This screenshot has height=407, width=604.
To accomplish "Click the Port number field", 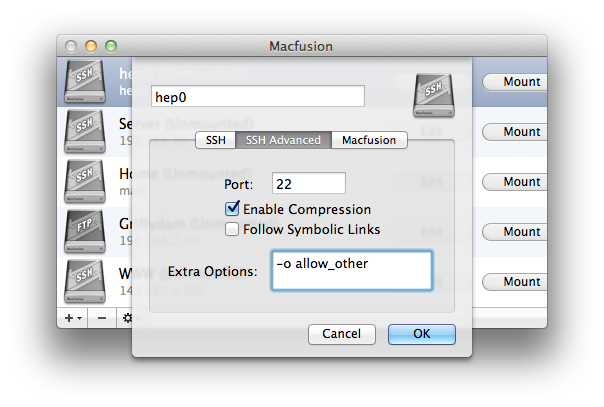I will pos(309,183).
